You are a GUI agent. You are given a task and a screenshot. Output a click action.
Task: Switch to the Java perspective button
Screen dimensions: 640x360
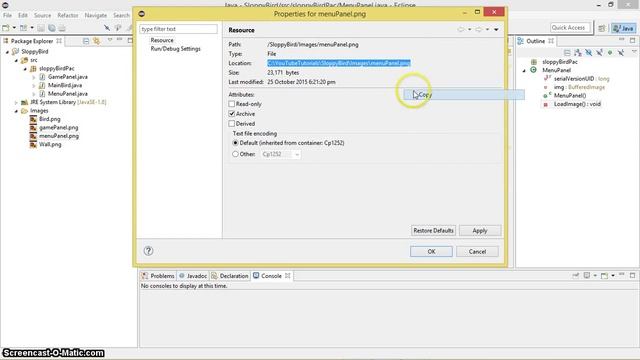click(x=623, y=28)
